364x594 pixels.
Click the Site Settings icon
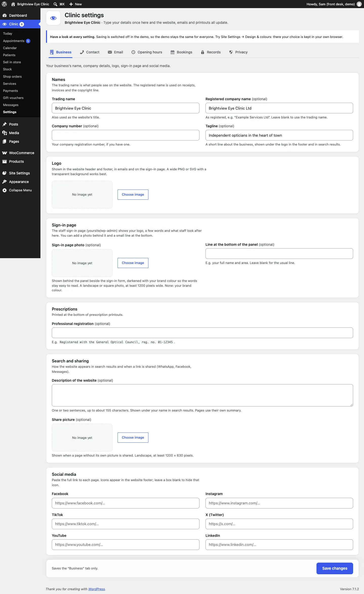(5, 173)
